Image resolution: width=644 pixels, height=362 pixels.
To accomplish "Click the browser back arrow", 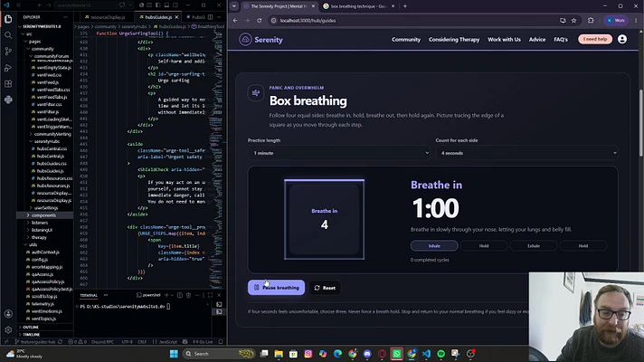I will 235,21.
